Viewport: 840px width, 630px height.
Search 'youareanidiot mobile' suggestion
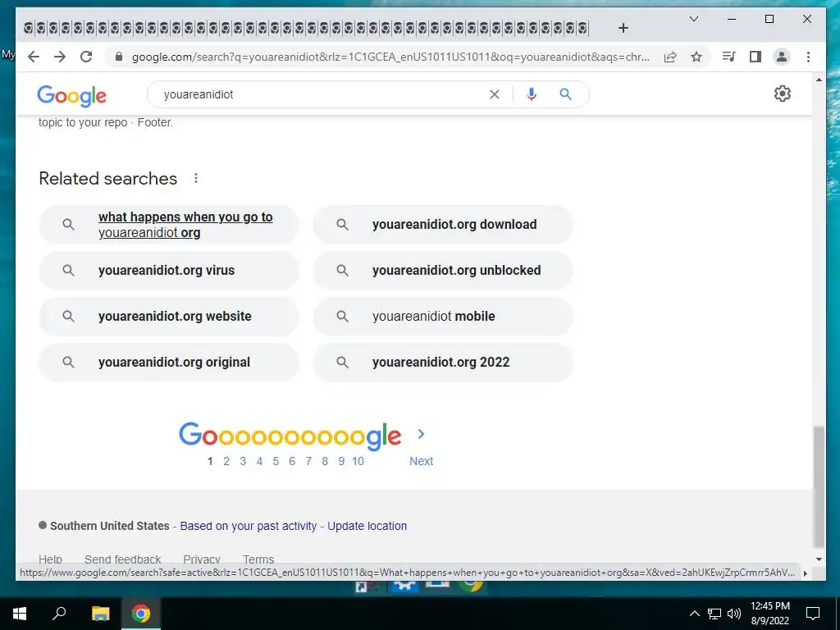443,317
